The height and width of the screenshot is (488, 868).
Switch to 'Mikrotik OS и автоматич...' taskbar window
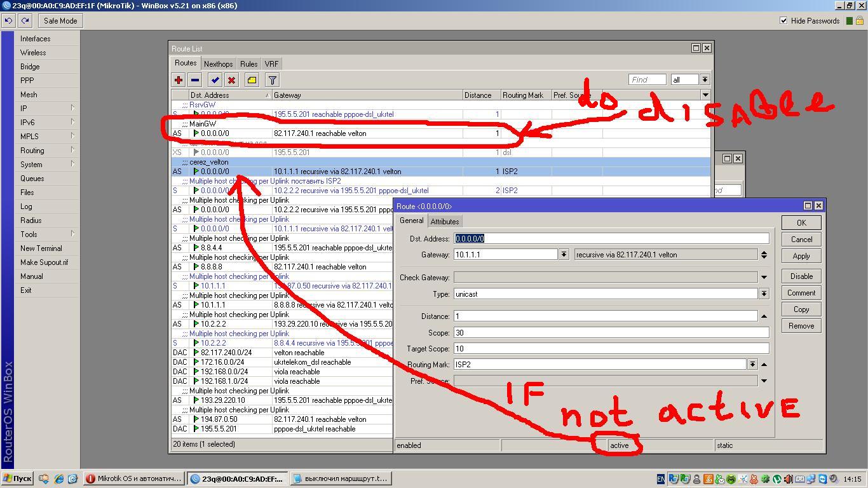(134, 479)
